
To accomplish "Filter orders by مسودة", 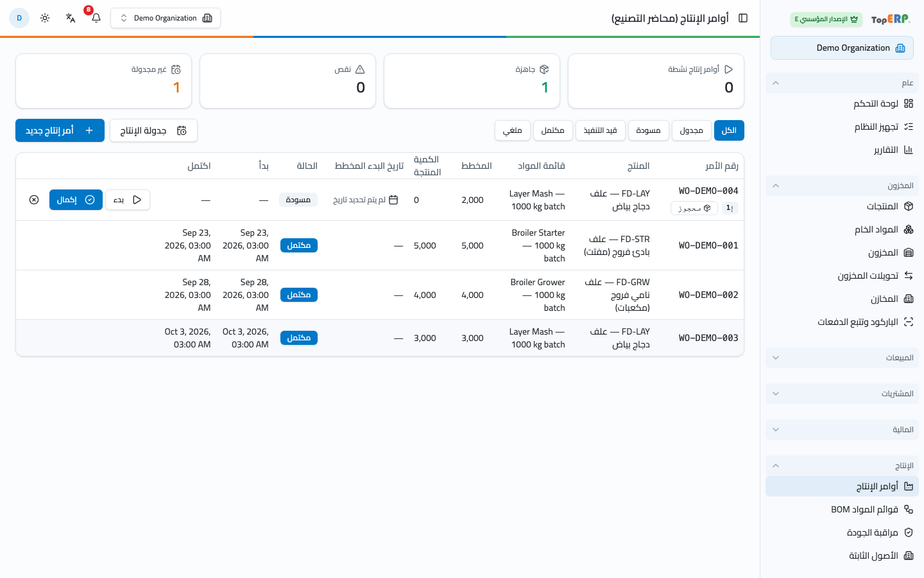I will coord(649,130).
